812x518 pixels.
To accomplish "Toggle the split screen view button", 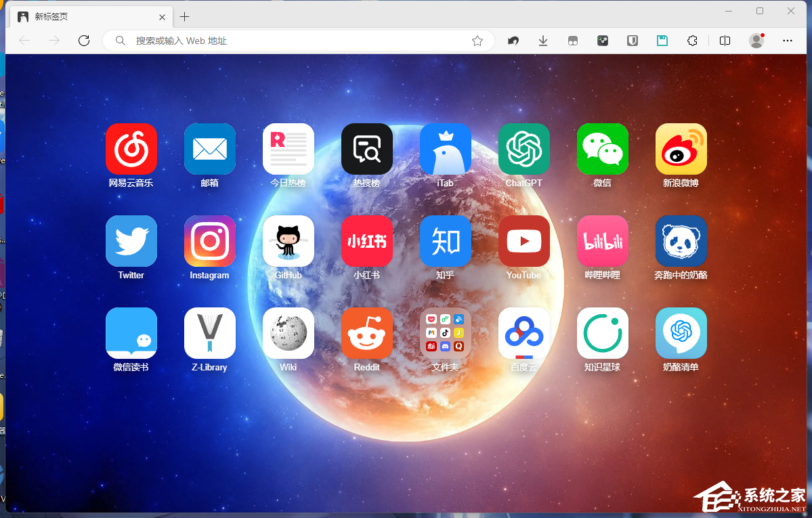I will coord(725,41).
